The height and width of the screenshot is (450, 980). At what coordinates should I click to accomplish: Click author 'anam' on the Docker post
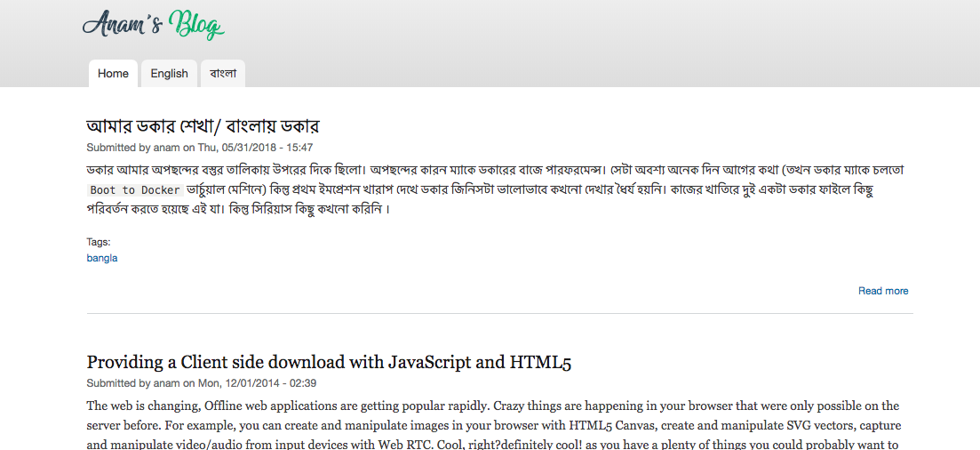(166, 148)
